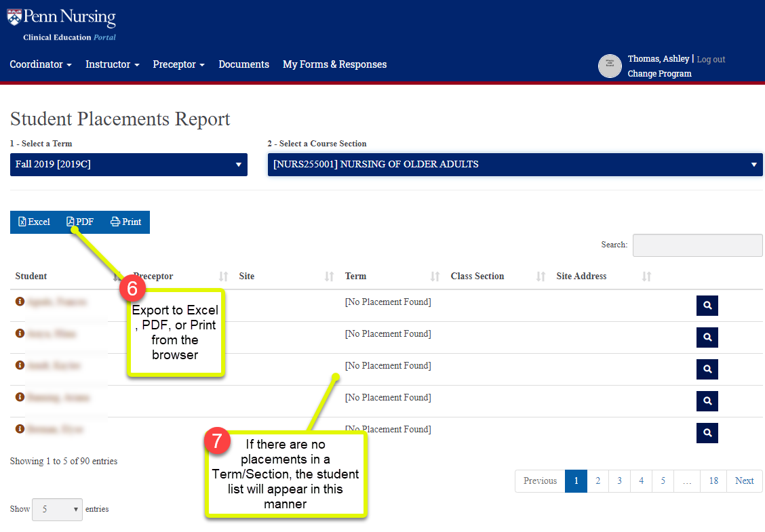
Task: Click inside the Search field
Action: 697,245
